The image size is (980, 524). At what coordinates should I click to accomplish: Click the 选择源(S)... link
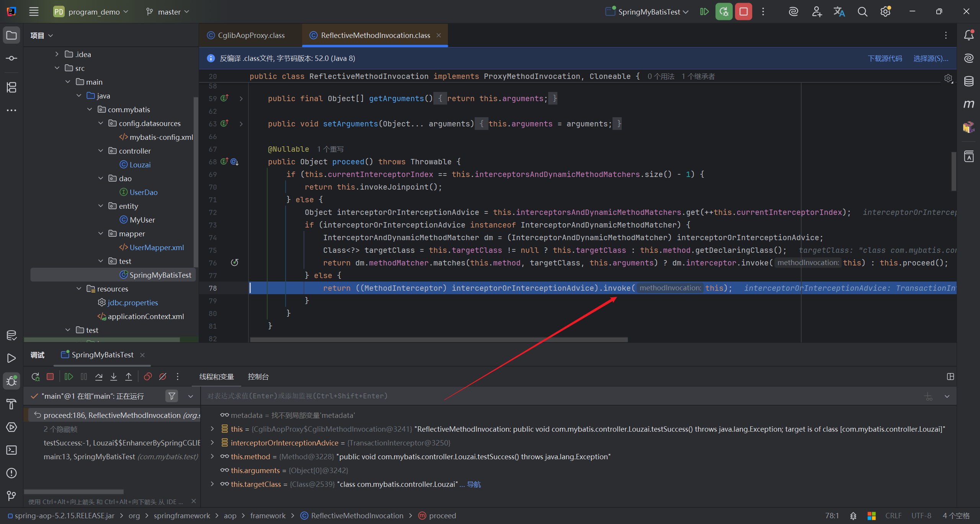pos(931,58)
